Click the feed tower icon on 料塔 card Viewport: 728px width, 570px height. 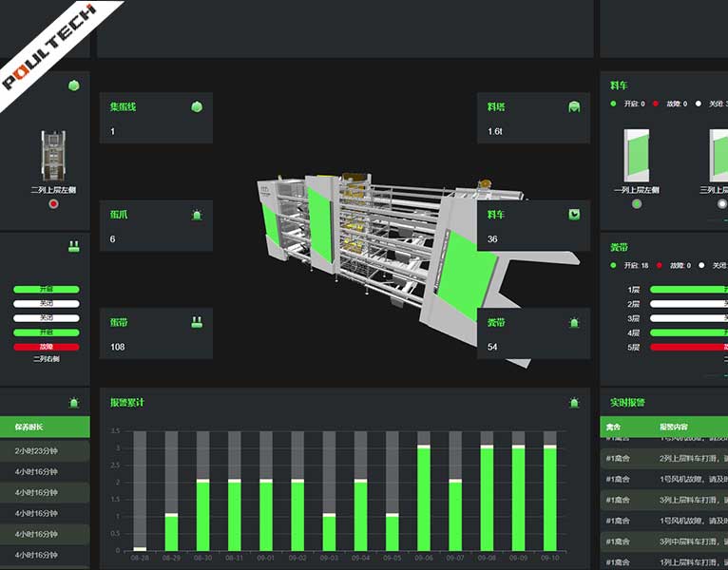coord(574,106)
